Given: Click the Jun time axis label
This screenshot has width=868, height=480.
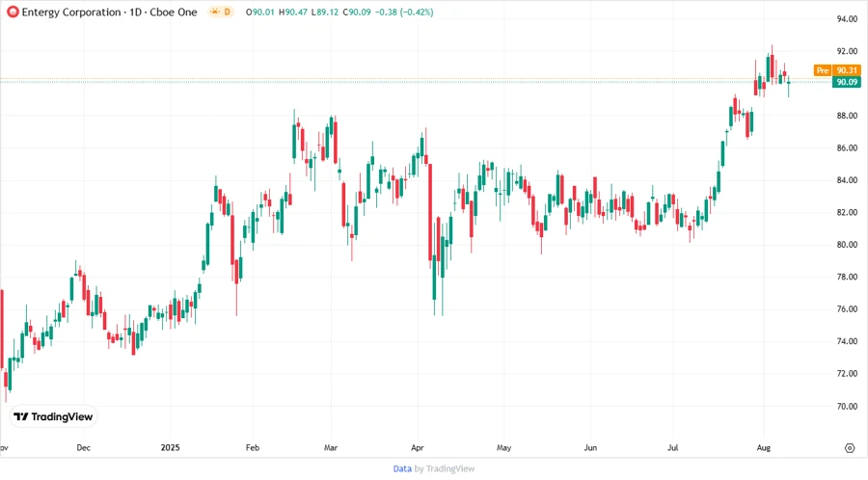Looking at the screenshot, I should (x=590, y=447).
